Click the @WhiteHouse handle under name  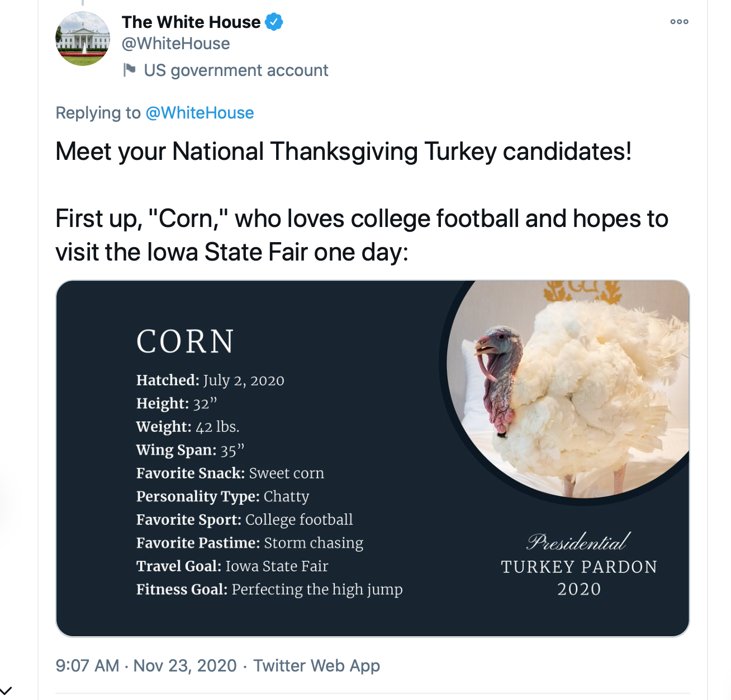(175, 44)
